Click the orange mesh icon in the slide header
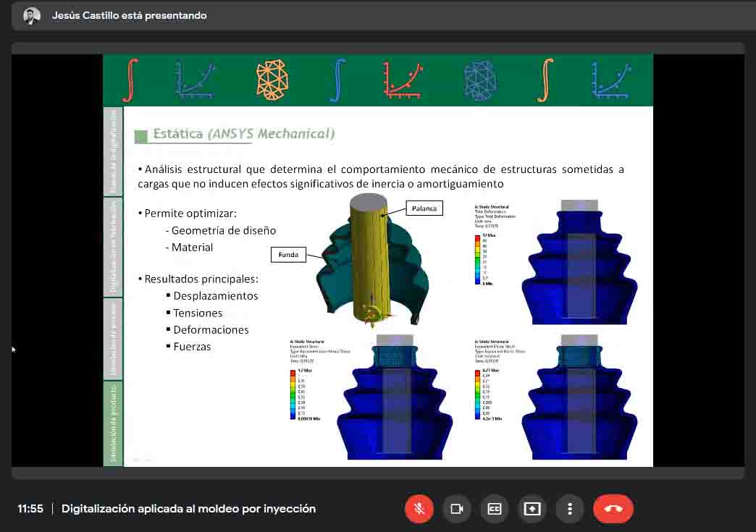The width and height of the screenshot is (756, 532). pos(272,80)
